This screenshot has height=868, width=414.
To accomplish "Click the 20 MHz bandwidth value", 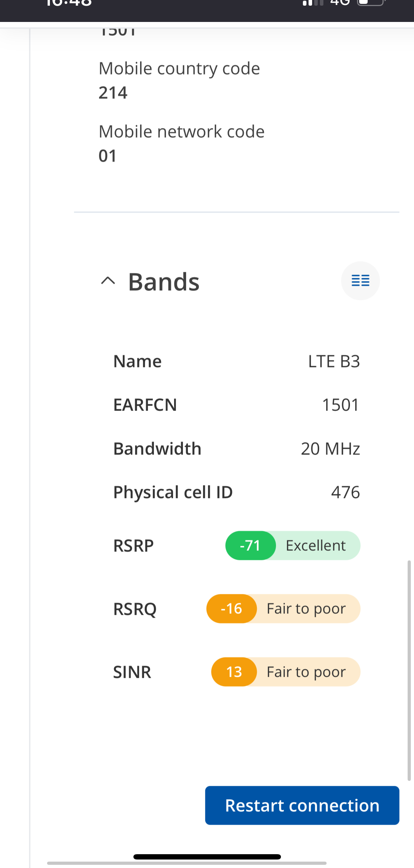I will click(x=330, y=449).
